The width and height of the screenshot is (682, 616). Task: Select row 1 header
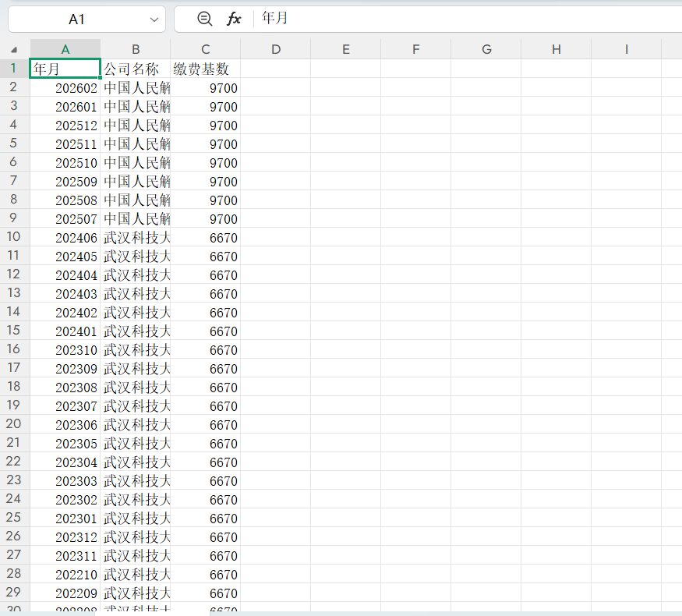pyautogui.click(x=14, y=69)
